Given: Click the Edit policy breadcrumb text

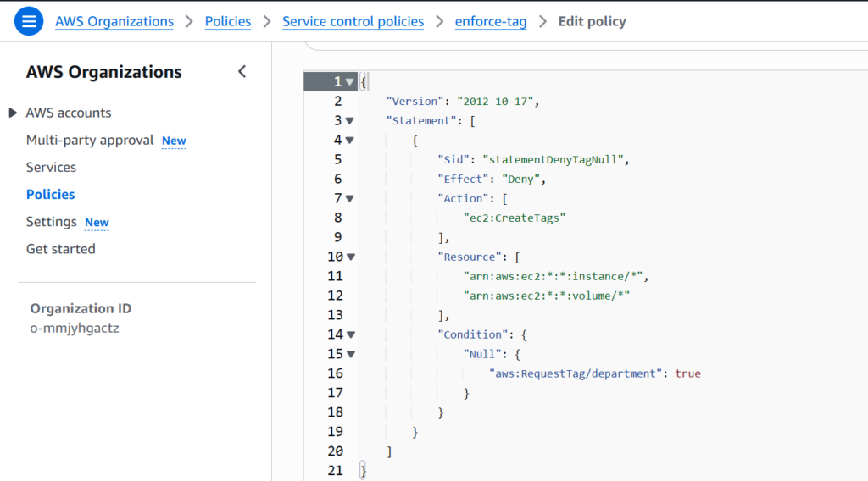Looking at the screenshot, I should pos(592,21).
